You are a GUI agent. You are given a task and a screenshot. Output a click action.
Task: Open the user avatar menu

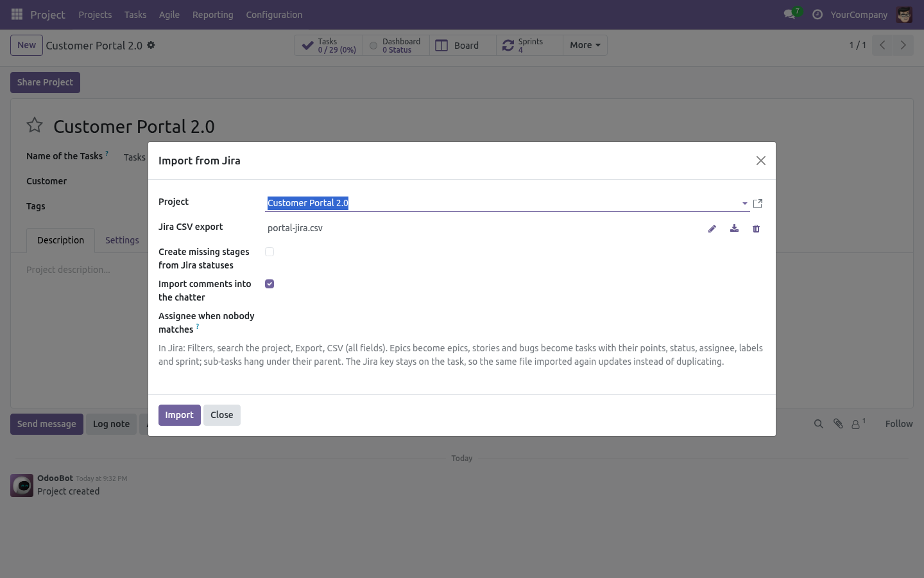pyautogui.click(x=904, y=14)
